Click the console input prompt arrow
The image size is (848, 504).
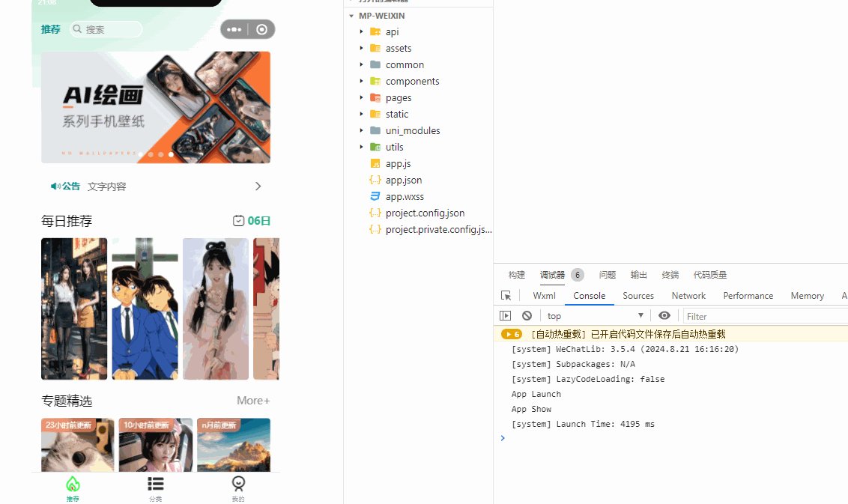(x=503, y=438)
